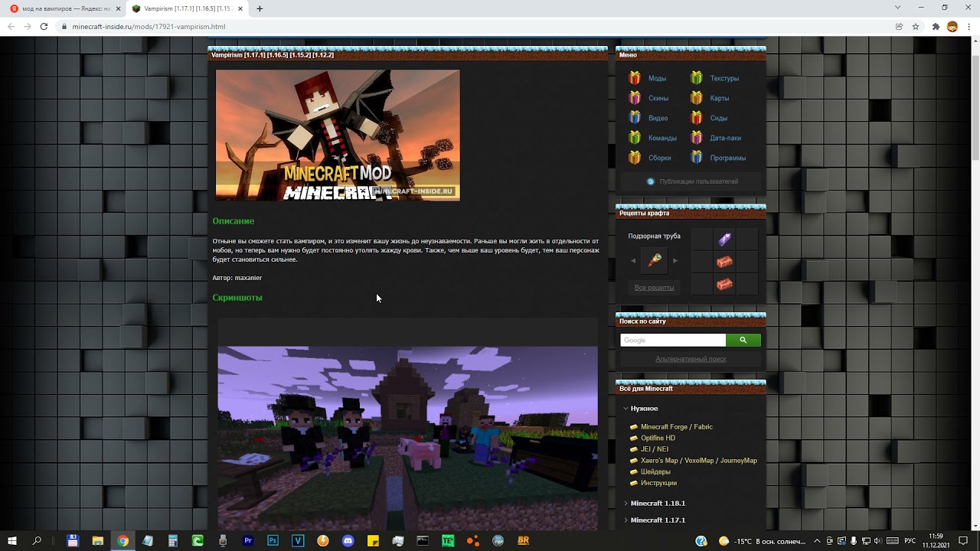Focus the Google site search field

pyautogui.click(x=673, y=340)
